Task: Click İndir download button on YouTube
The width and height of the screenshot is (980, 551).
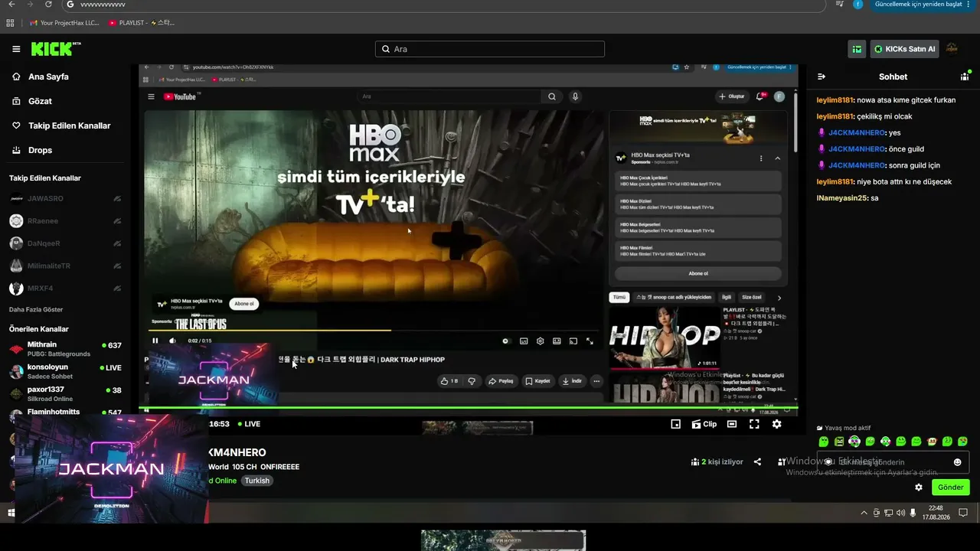Action: point(571,380)
